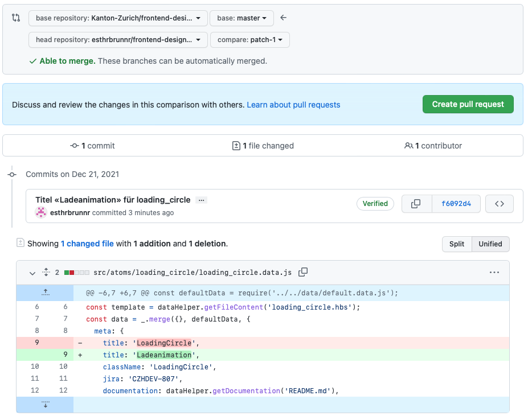Click the esthrbrunnr avatar image
The height and width of the screenshot is (420, 528).
click(41, 212)
